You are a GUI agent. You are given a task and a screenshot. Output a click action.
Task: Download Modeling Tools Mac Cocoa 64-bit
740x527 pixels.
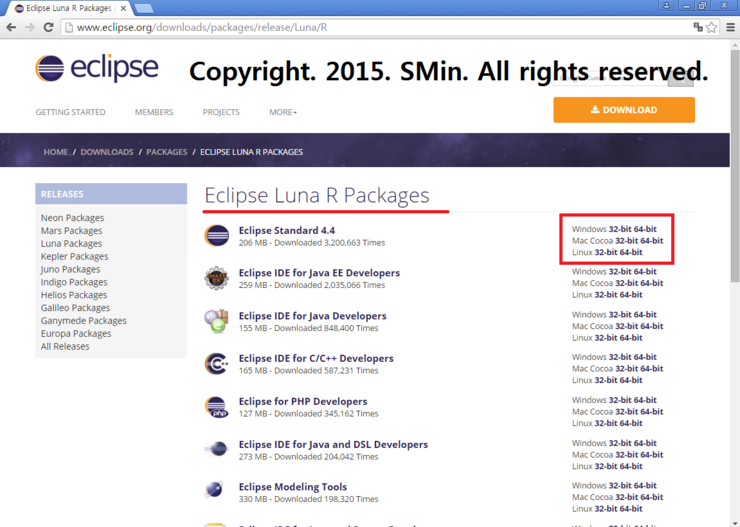tap(652, 497)
